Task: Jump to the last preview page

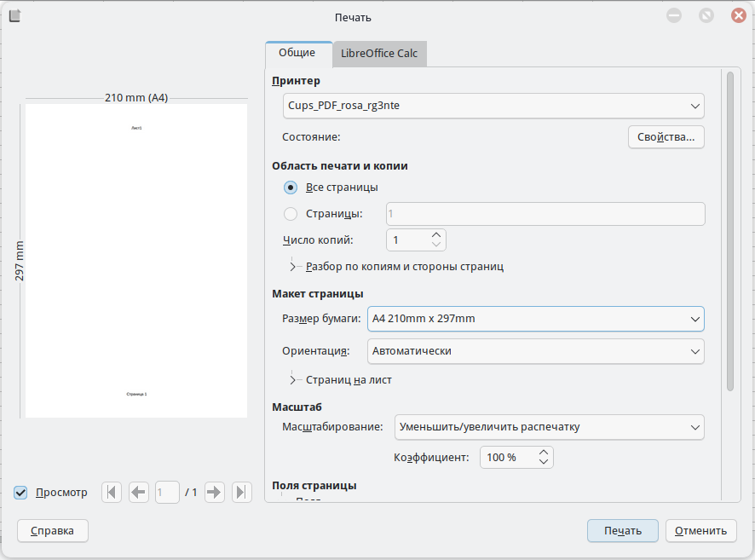Action: [242, 492]
